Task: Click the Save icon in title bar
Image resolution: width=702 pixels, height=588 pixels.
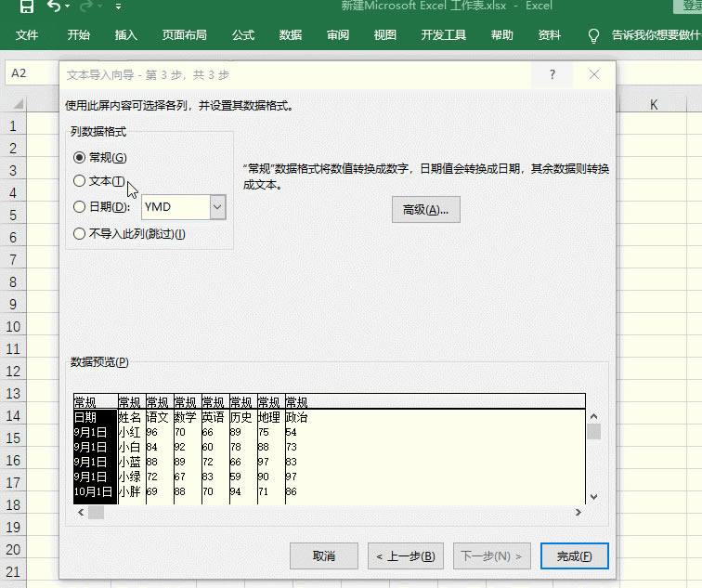Action: point(27,7)
